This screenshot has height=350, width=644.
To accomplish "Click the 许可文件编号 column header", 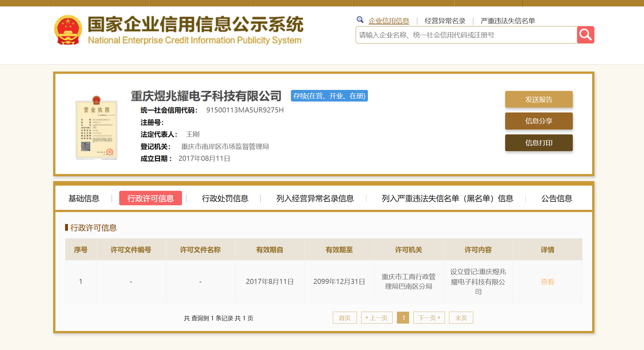I will pos(131,249).
